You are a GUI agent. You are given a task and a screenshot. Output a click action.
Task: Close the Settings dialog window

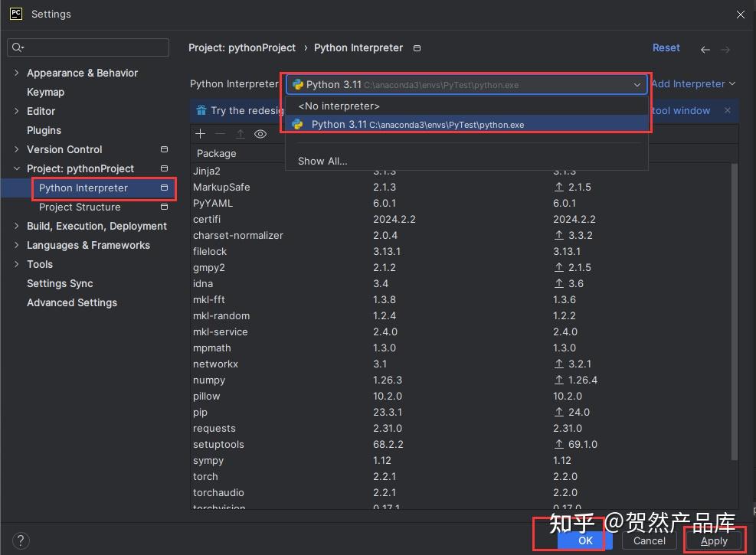[x=741, y=15]
